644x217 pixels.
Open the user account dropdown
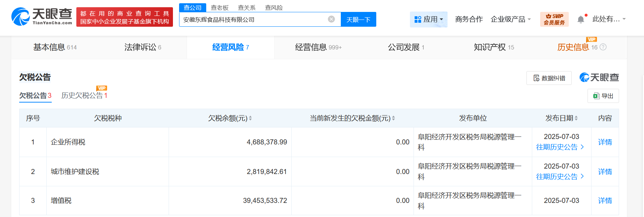(609, 19)
